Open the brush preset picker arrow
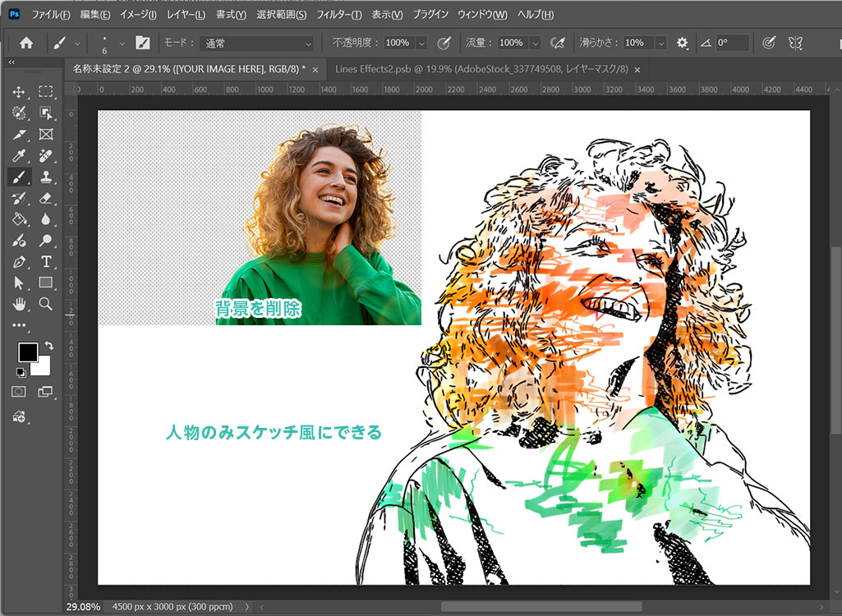The width and height of the screenshot is (842, 616). (122, 43)
